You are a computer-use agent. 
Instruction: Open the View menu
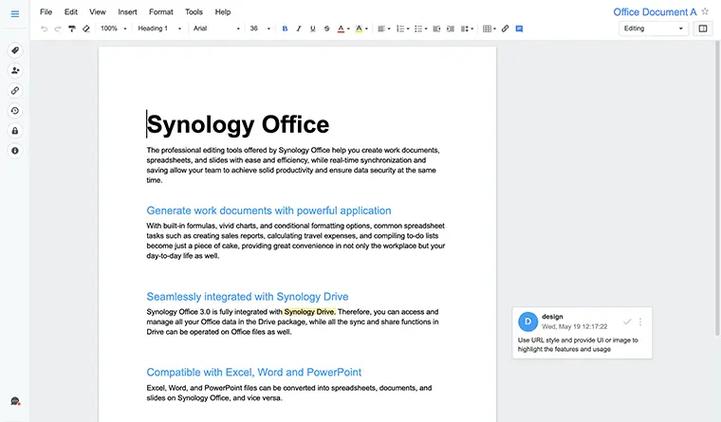[97, 12]
